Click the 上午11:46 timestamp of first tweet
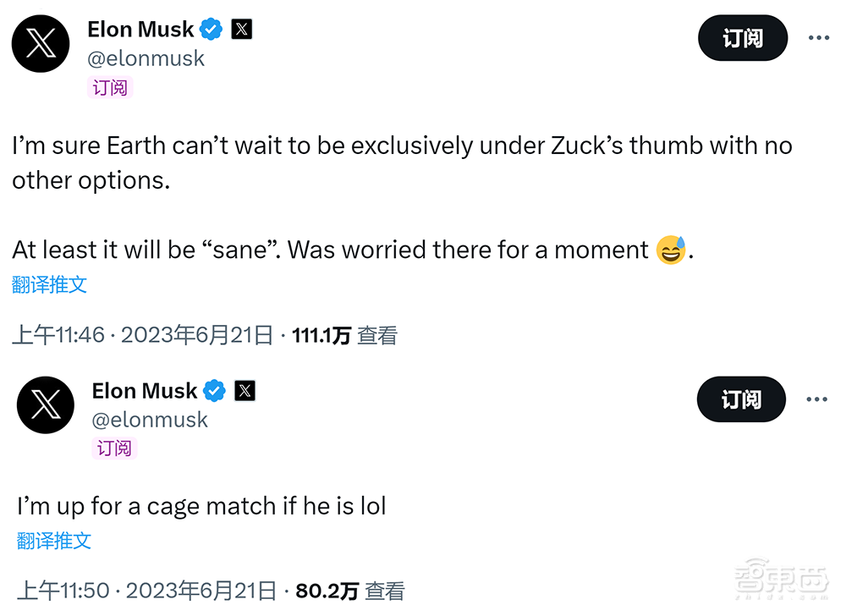The image size is (846, 616). (x=58, y=335)
